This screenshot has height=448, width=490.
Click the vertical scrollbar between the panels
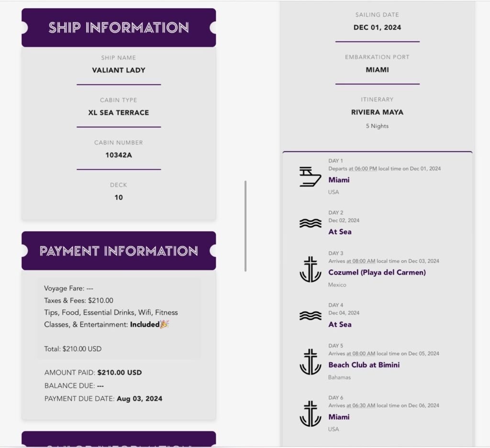click(x=245, y=226)
